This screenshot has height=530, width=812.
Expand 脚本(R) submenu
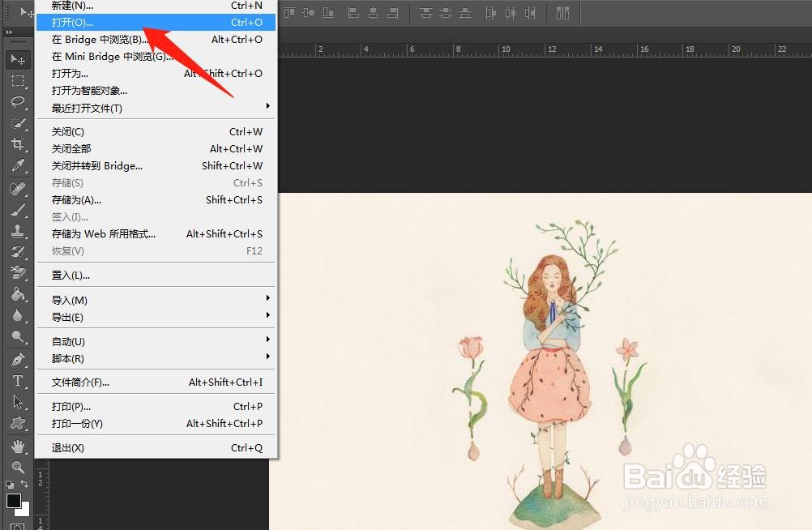[x=156, y=358]
